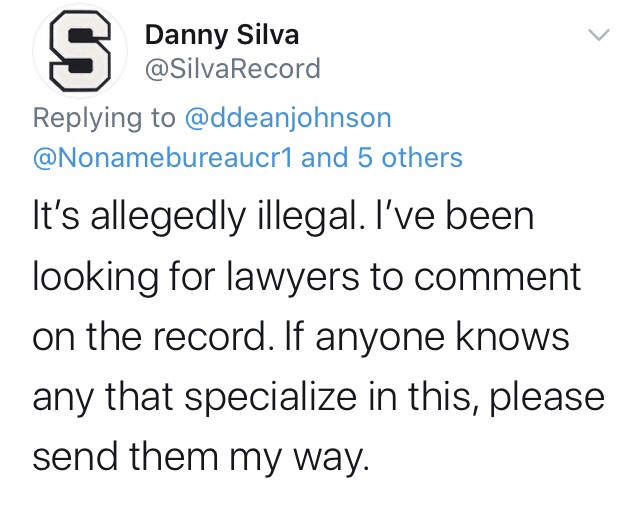Visit the @SilvaRecord handle
Viewport: 640px width, 516px height.
tap(233, 69)
